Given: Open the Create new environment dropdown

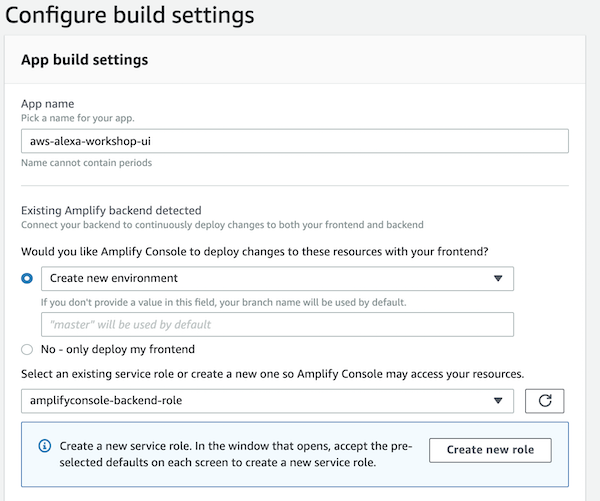Looking at the screenshot, I should click(x=270, y=278).
